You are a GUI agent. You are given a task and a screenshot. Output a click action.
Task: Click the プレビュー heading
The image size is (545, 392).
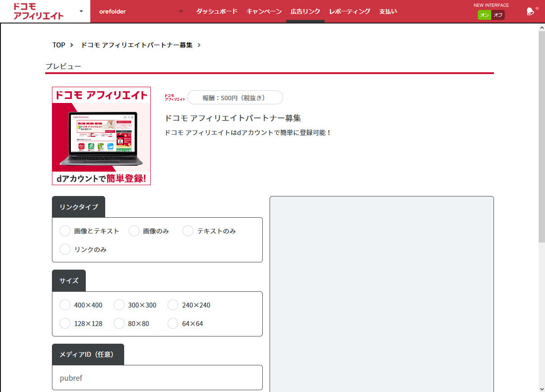63,66
